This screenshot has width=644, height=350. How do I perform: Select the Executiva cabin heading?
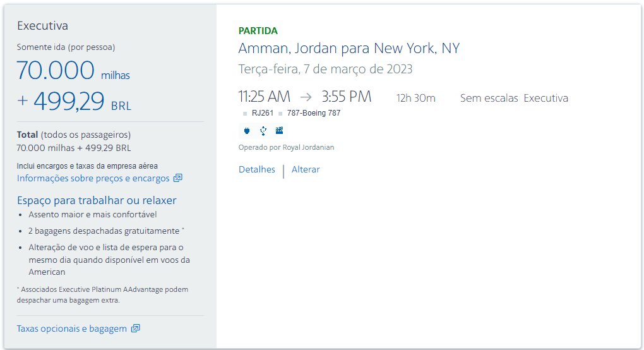[42, 25]
